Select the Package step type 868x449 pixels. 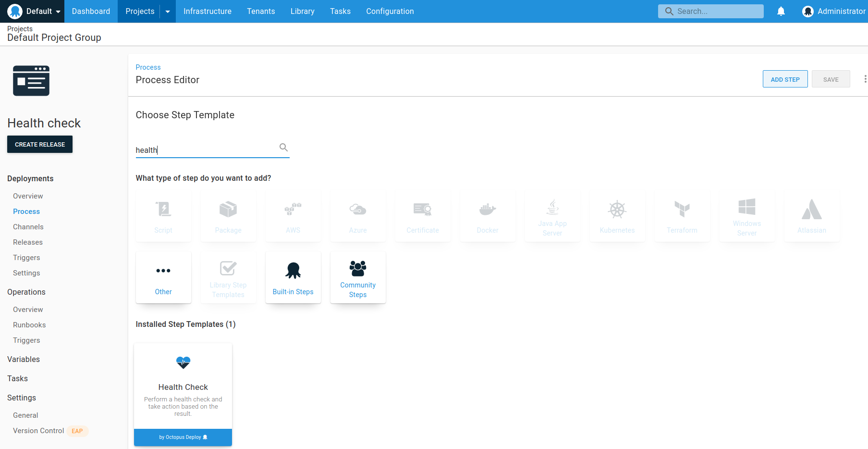[228, 216]
